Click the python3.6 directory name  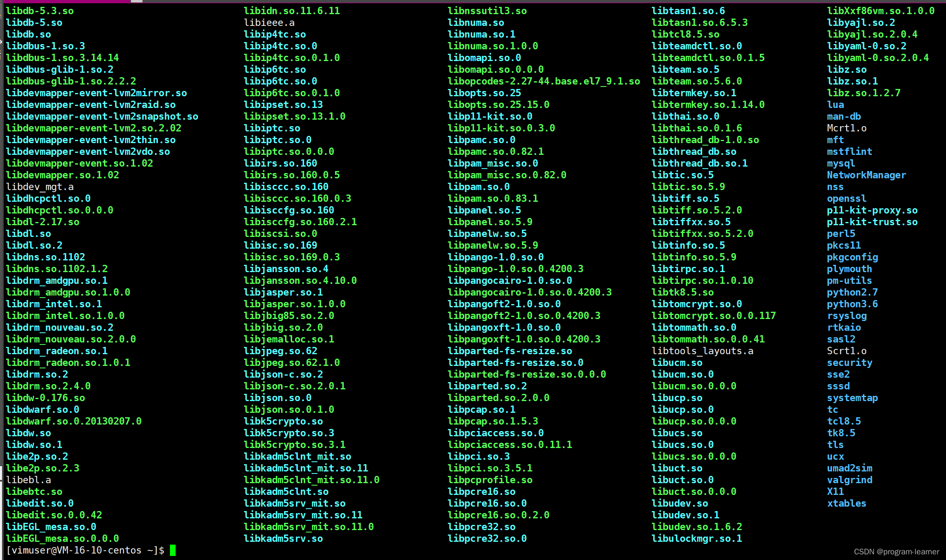853,304
